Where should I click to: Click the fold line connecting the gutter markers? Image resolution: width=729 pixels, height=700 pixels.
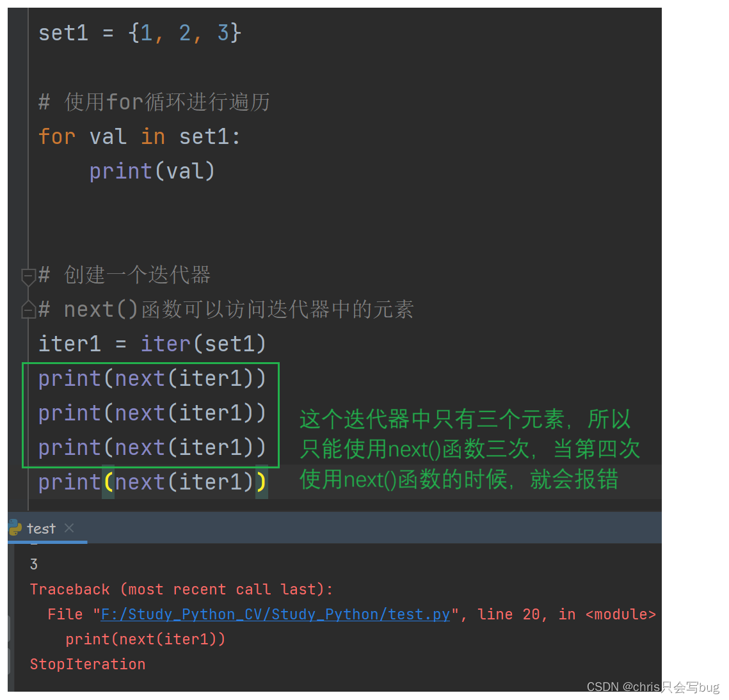click(x=28, y=293)
